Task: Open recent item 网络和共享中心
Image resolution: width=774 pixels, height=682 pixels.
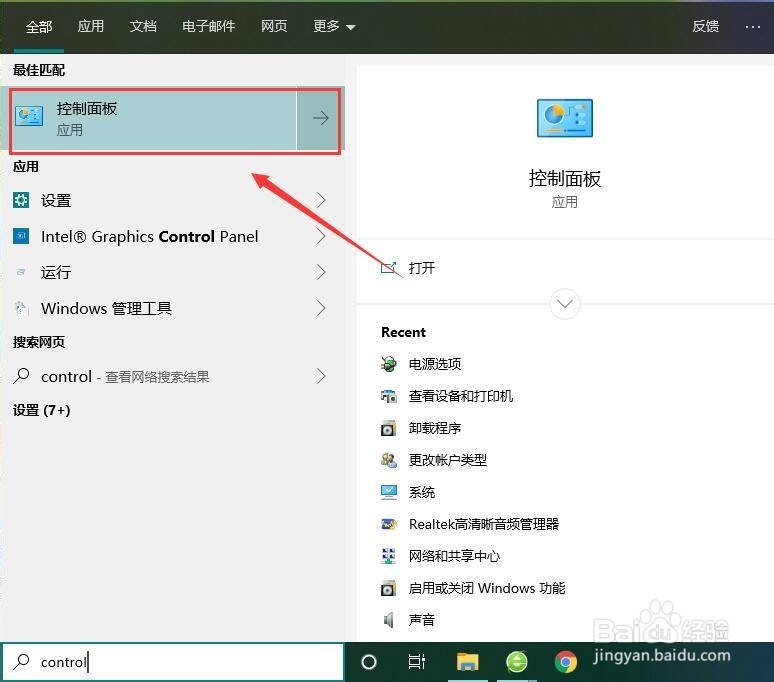Action: pos(454,556)
